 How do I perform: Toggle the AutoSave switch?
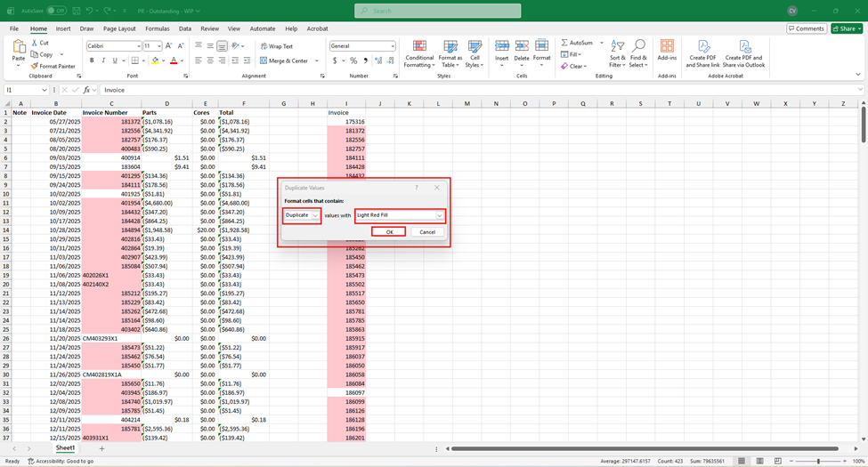[56, 11]
